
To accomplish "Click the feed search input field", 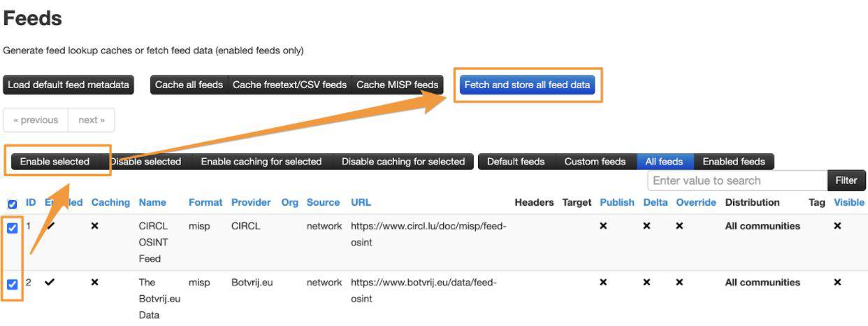I will tap(737, 180).
